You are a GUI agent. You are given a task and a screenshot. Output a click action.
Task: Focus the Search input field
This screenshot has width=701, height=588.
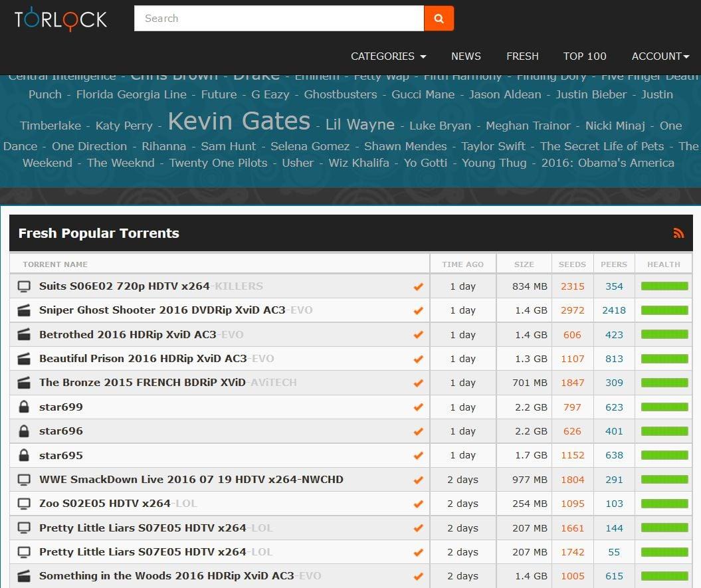pos(279,19)
